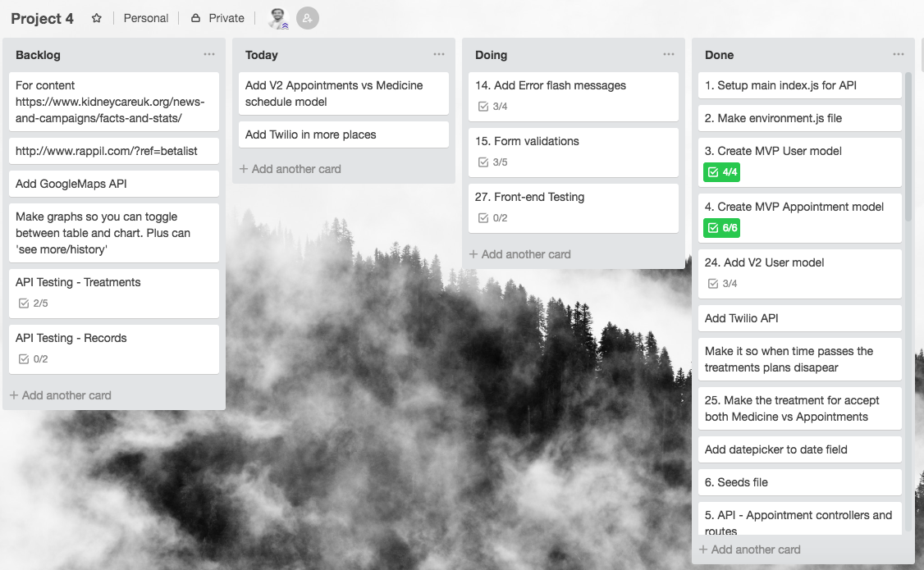The width and height of the screenshot is (924, 570).
Task: Open 14. Add Error flash messages card
Action: click(x=574, y=97)
